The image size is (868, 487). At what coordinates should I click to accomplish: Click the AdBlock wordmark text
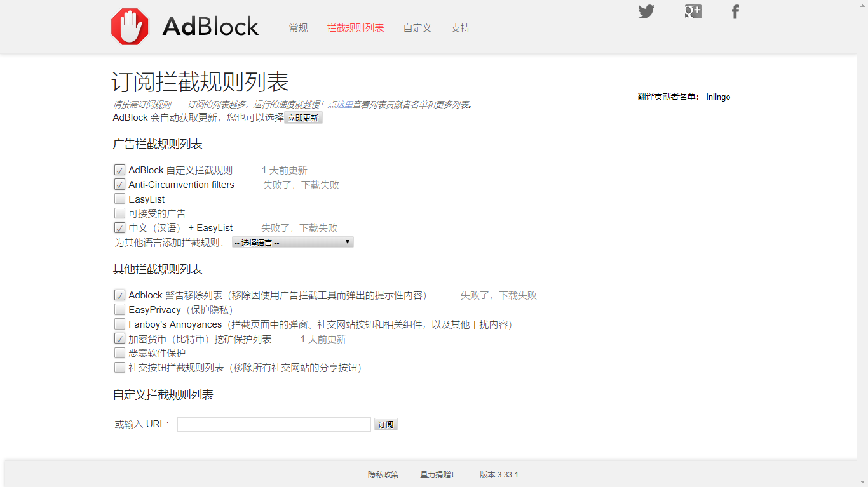pos(210,27)
